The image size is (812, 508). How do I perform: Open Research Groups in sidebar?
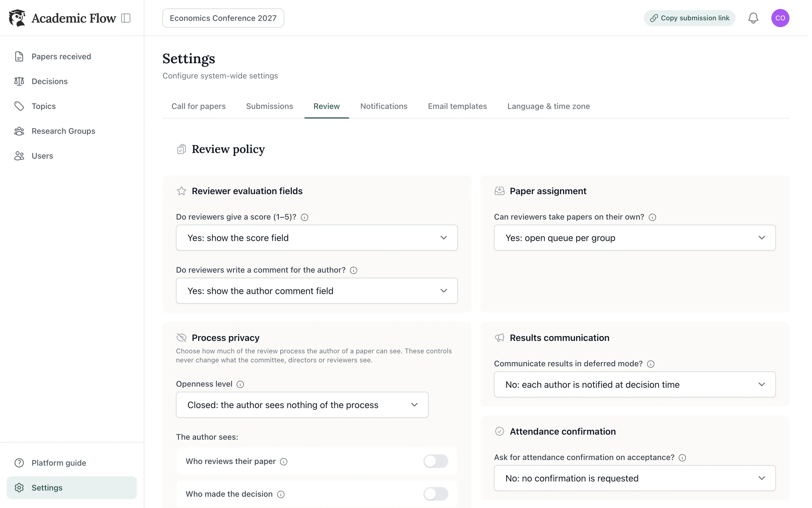click(72, 131)
